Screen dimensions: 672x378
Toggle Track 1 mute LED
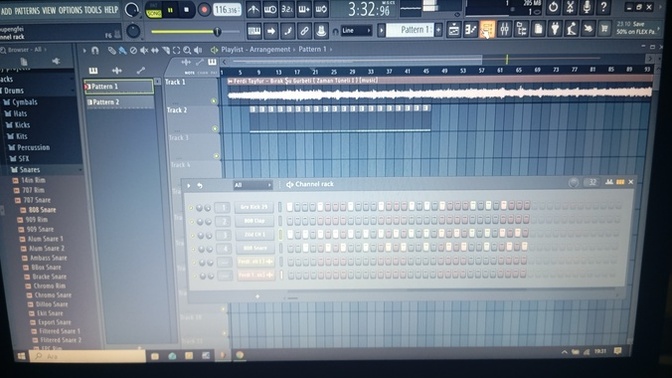tap(214, 101)
